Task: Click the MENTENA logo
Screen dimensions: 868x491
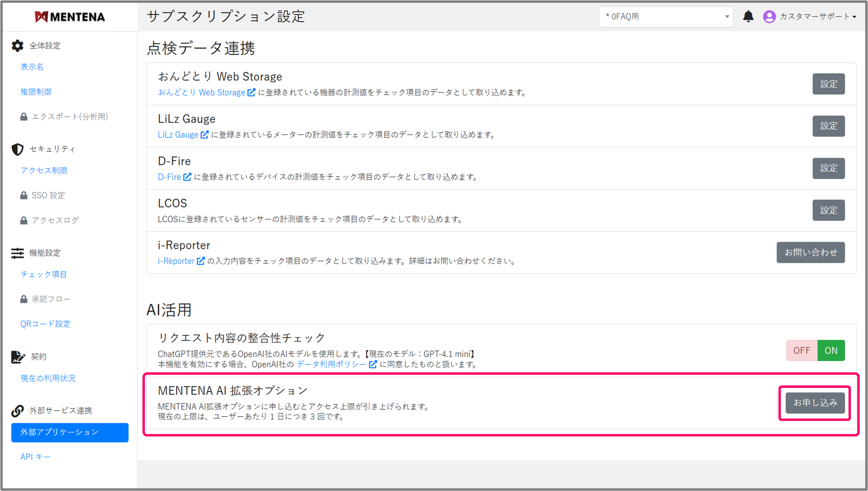Action: coord(70,16)
